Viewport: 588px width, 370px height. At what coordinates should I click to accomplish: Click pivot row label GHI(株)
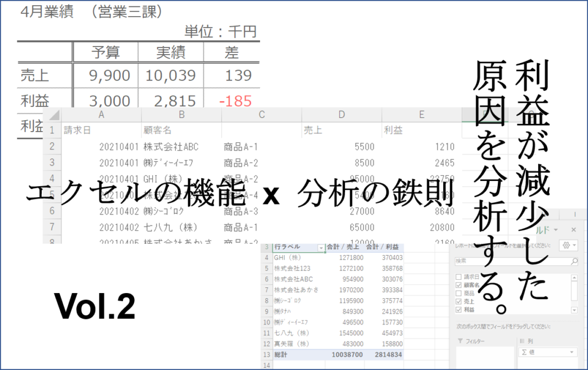[x=287, y=258]
